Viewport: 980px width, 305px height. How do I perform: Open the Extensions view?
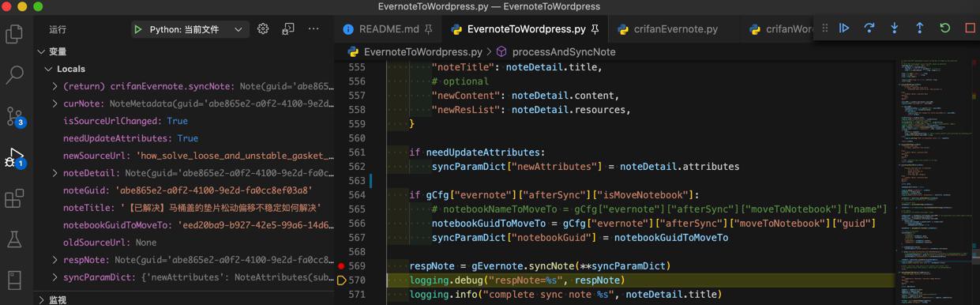14,198
